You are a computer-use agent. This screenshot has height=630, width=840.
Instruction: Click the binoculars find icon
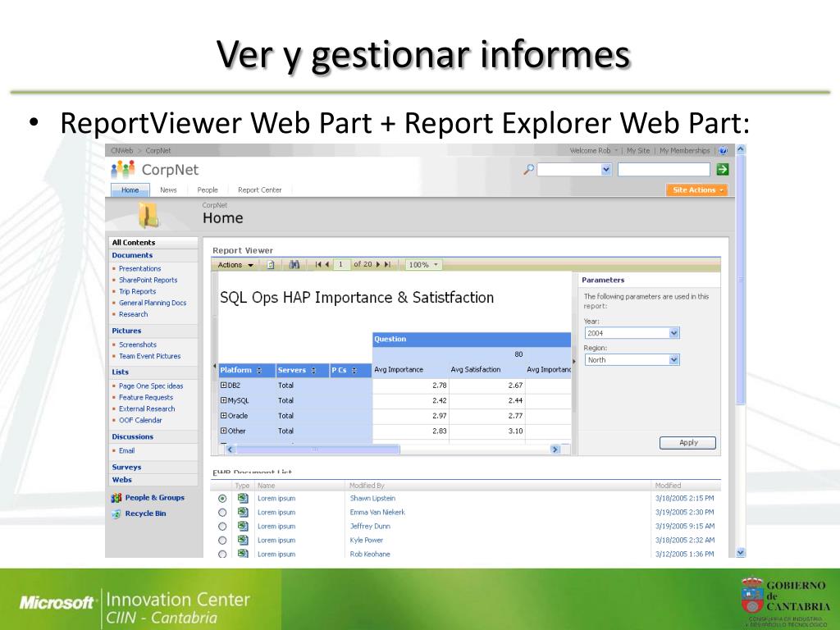tap(294, 265)
